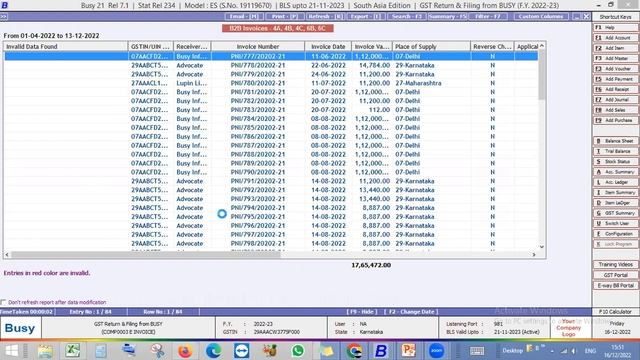Screen dimensions: 640x360
Task: Open Filter from the report toolbar
Action: click(488, 16)
